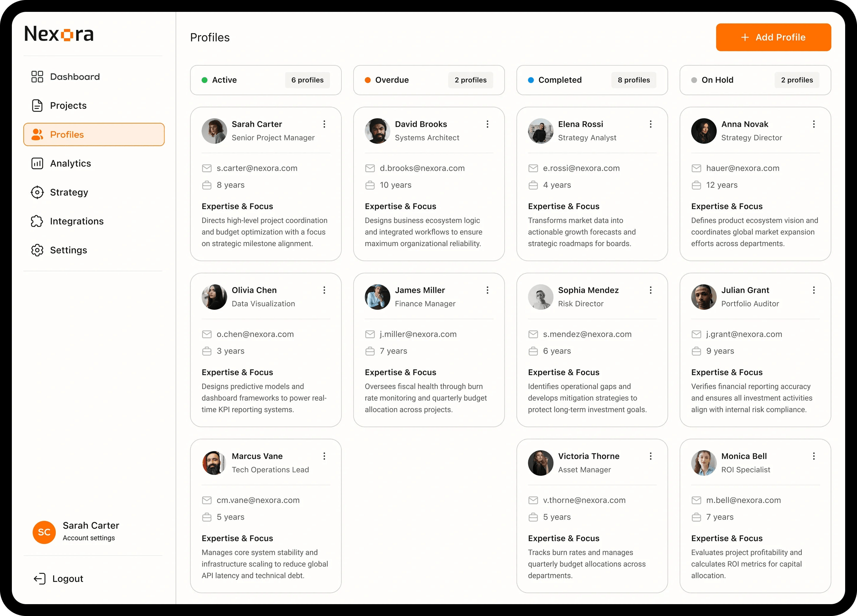Click the Settings gear icon
The image size is (857, 616).
[x=37, y=250]
